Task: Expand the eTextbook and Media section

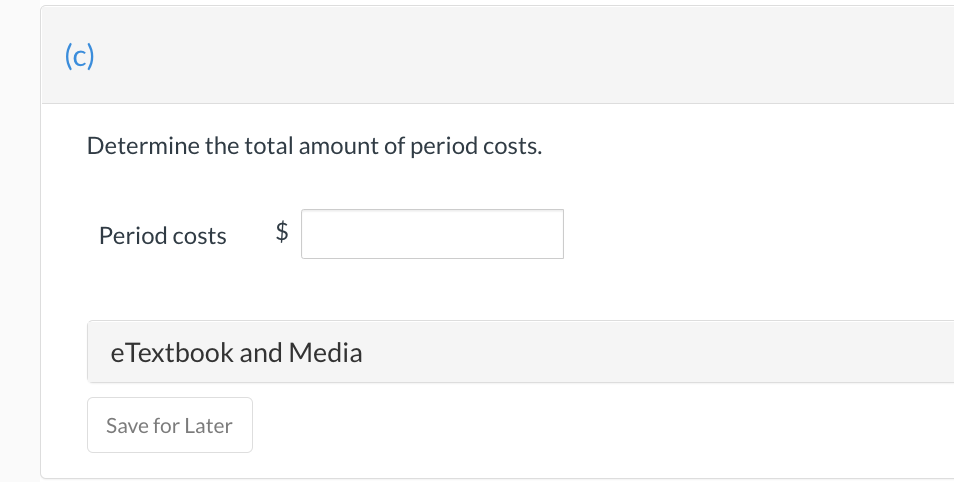Action: [x=520, y=352]
